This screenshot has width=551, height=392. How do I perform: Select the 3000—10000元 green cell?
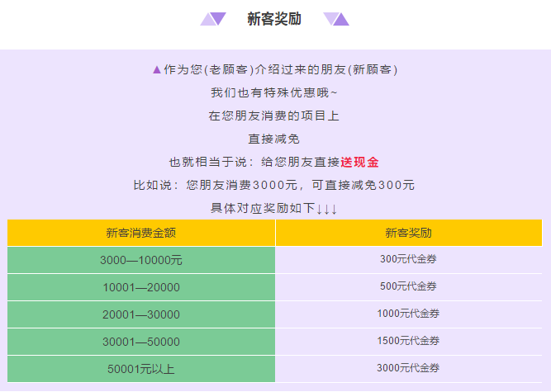tap(141, 260)
